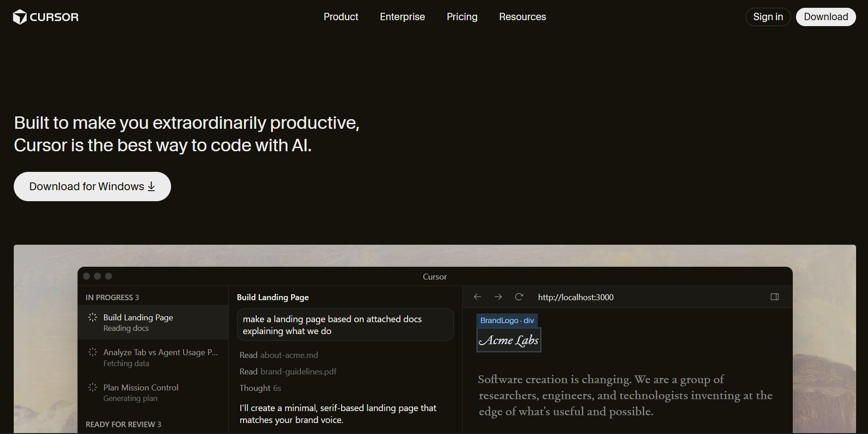Click the Download button in header

click(825, 17)
